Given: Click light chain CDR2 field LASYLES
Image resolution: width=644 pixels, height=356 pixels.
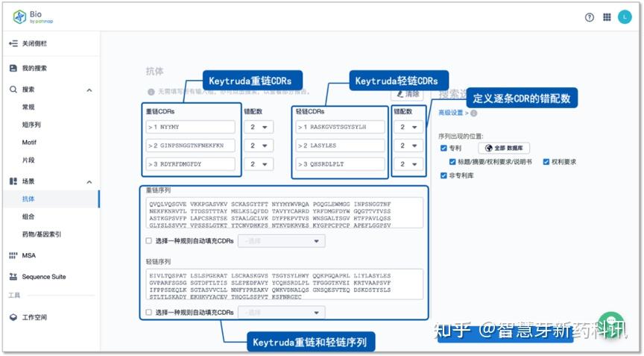Looking at the screenshot, I should click(x=341, y=146).
